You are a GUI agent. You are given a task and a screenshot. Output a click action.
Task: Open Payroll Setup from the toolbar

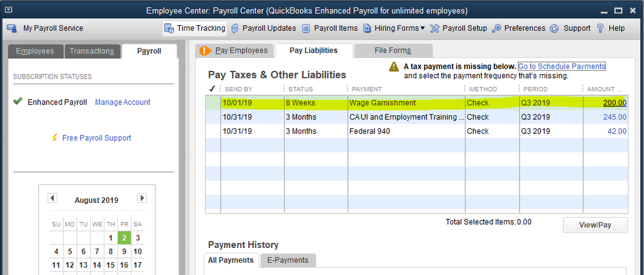(459, 28)
